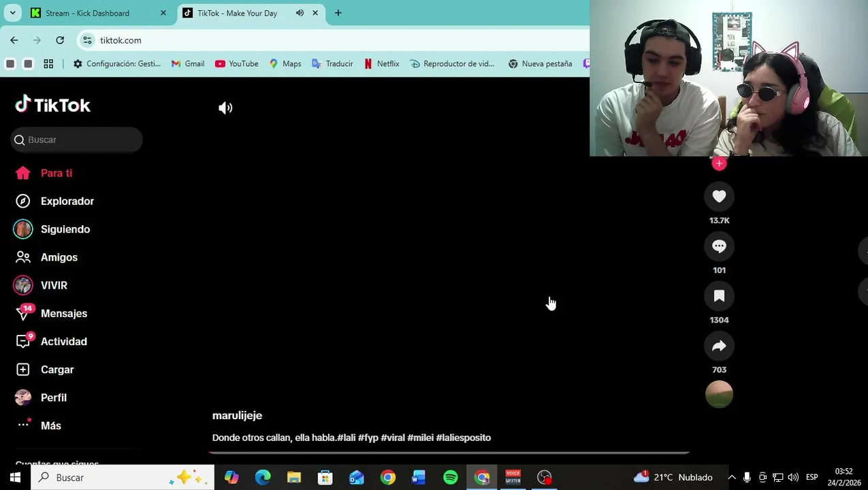Launch Copilot from the taskbar
This screenshot has width=868, height=490.
click(x=231, y=478)
